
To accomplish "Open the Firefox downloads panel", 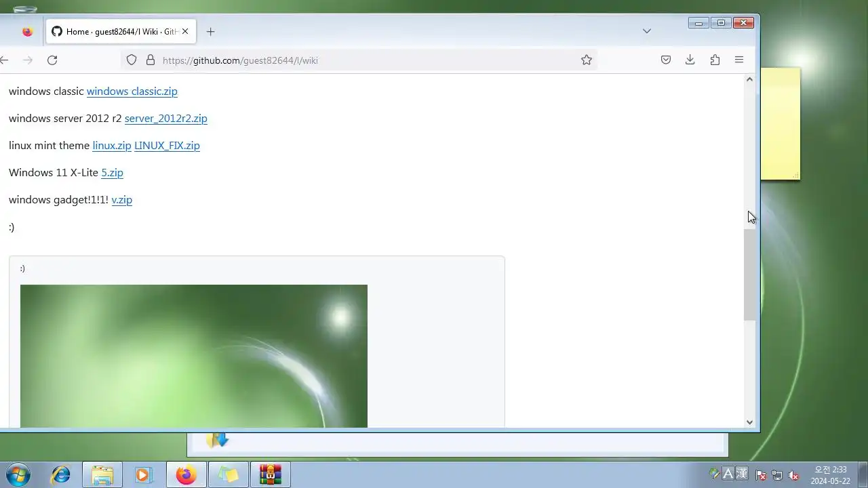I will tap(690, 60).
